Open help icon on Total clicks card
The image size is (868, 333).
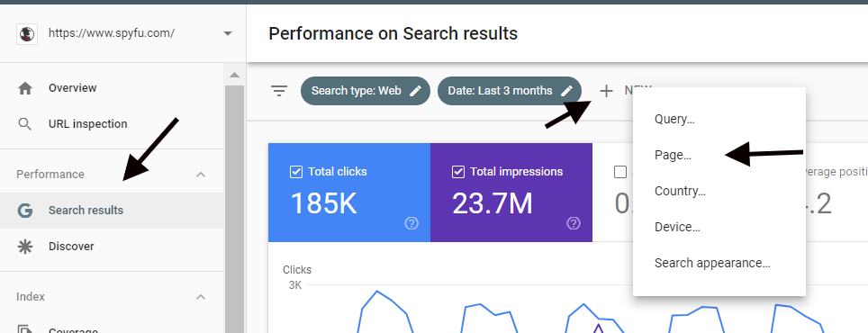coord(411,223)
